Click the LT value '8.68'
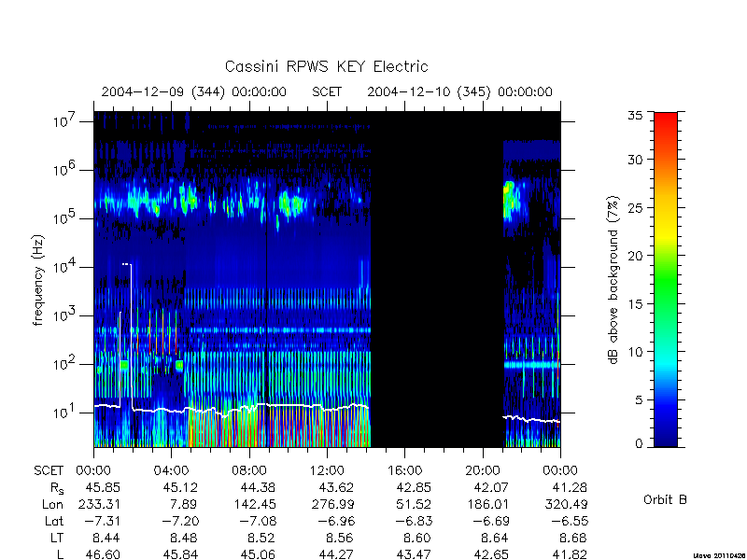 pos(573,539)
